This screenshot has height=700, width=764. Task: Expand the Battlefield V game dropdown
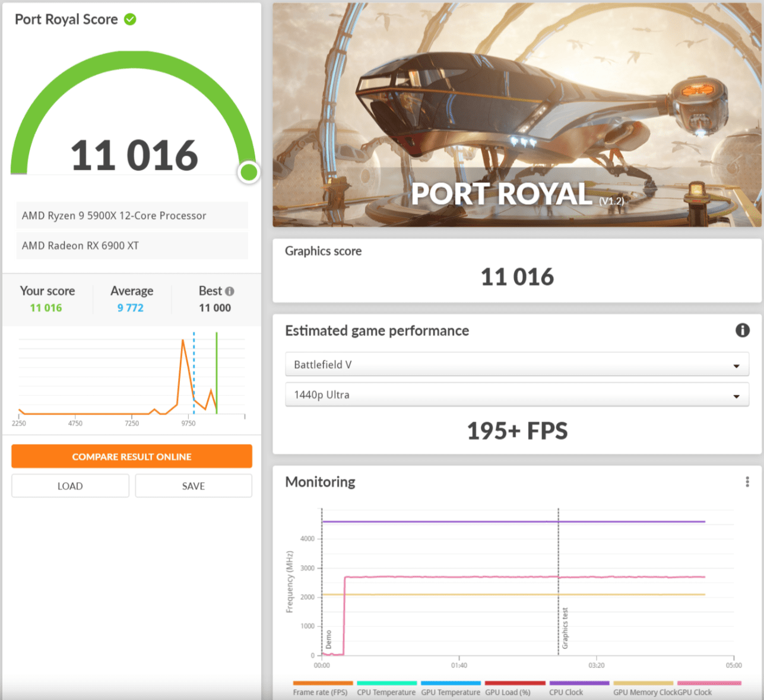[516, 365]
